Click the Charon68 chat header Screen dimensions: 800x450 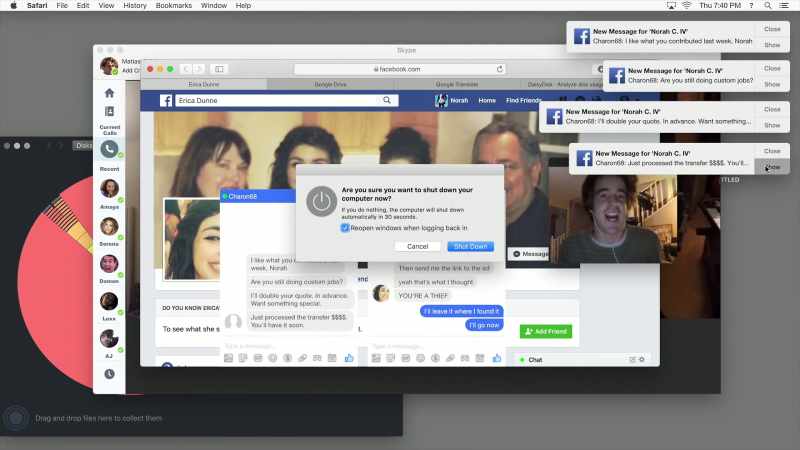(x=258, y=196)
